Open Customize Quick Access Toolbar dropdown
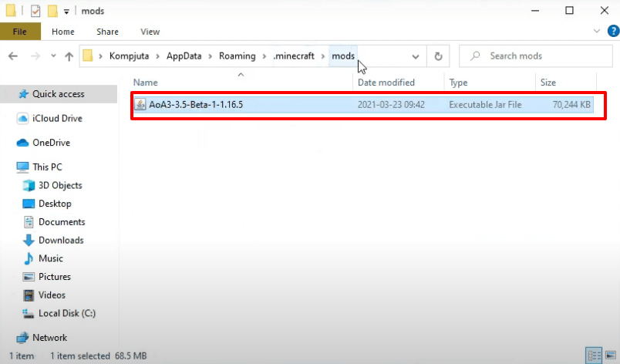The image size is (620, 364). pos(66,12)
